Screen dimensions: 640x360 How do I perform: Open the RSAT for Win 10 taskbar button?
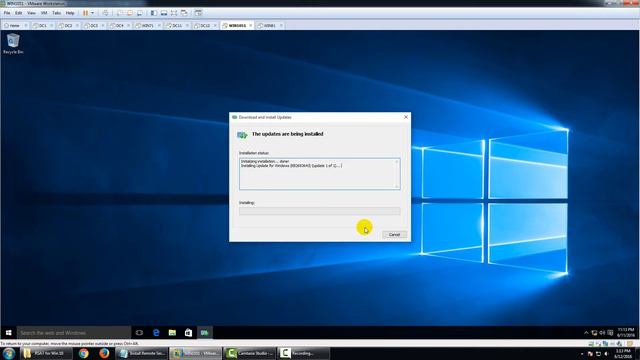pos(46,353)
